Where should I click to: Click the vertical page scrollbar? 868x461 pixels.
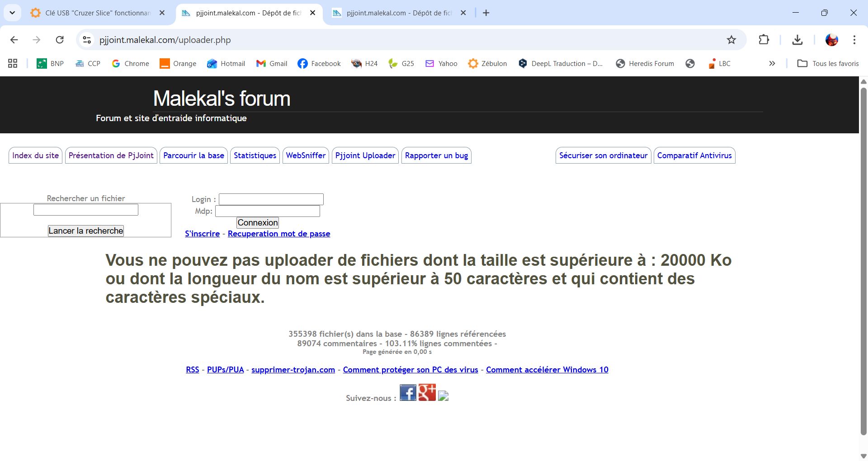(863, 262)
